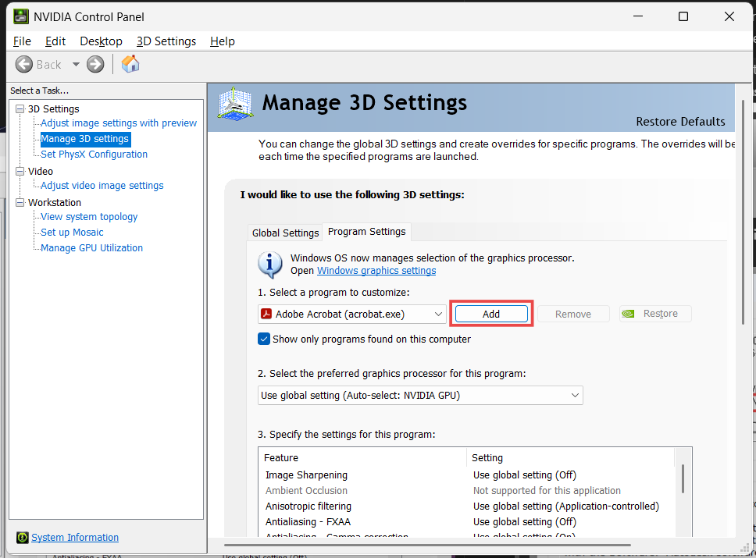Open the File menu

(x=22, y=41)
